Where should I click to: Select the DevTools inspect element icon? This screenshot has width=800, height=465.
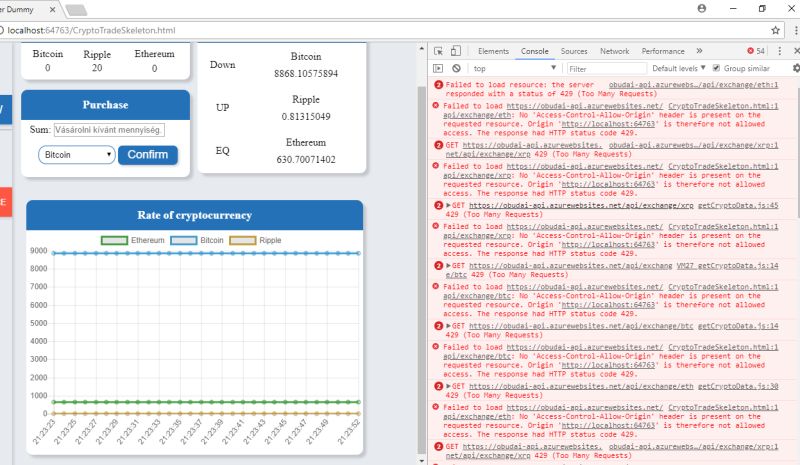click(438, 51)
